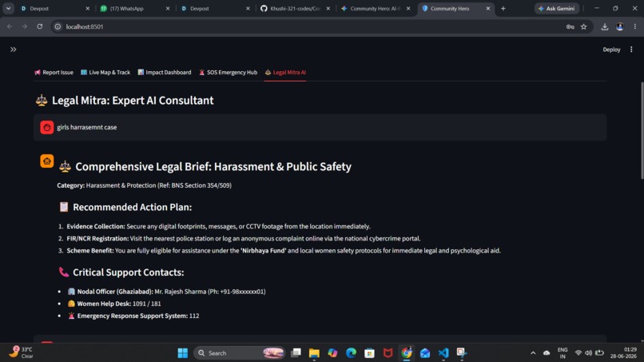
Task: Open Task View from the taskbar
Action: 296,353
